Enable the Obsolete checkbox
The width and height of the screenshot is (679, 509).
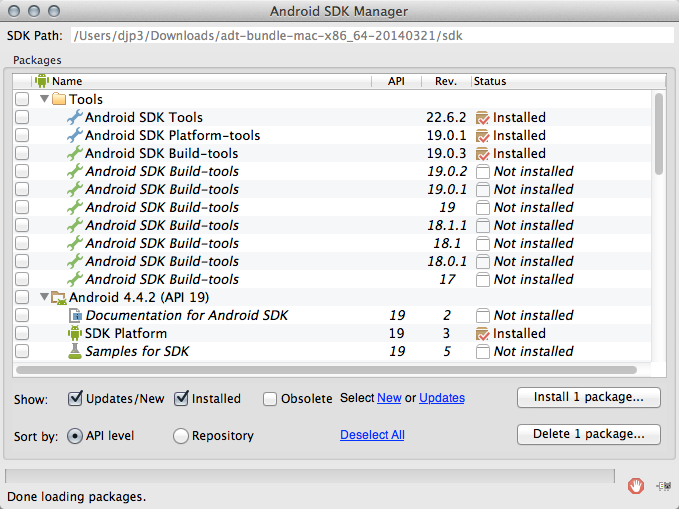[x=270, y=399]
